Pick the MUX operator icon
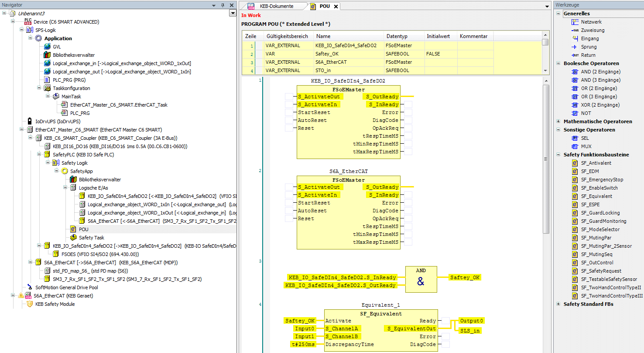644x353 pixels. coord(575,146)
